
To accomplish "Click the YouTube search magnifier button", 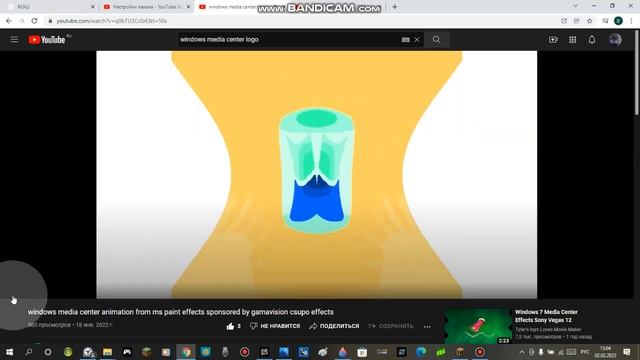I will [x=436, y=40].
